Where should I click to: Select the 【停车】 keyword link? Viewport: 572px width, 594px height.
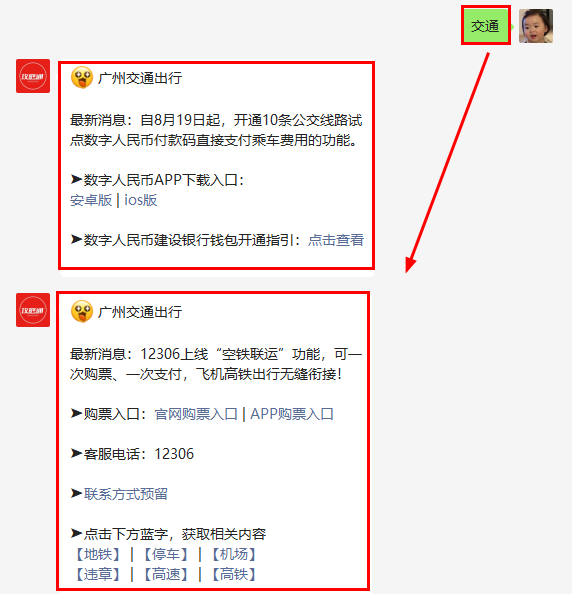(166, 554)
